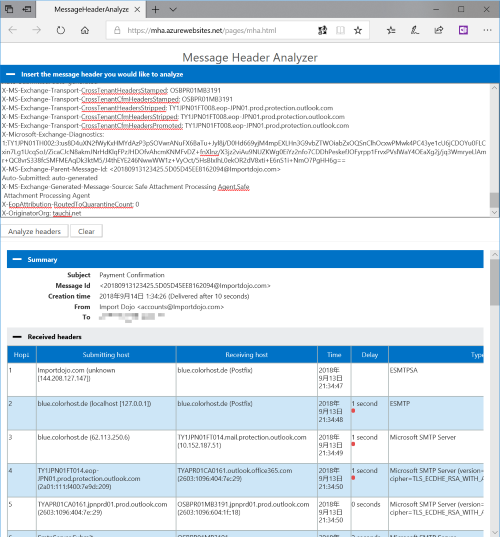Click the results pane scrollbar thumb
The height and width of the screenshot is (537, 500).
495,282
